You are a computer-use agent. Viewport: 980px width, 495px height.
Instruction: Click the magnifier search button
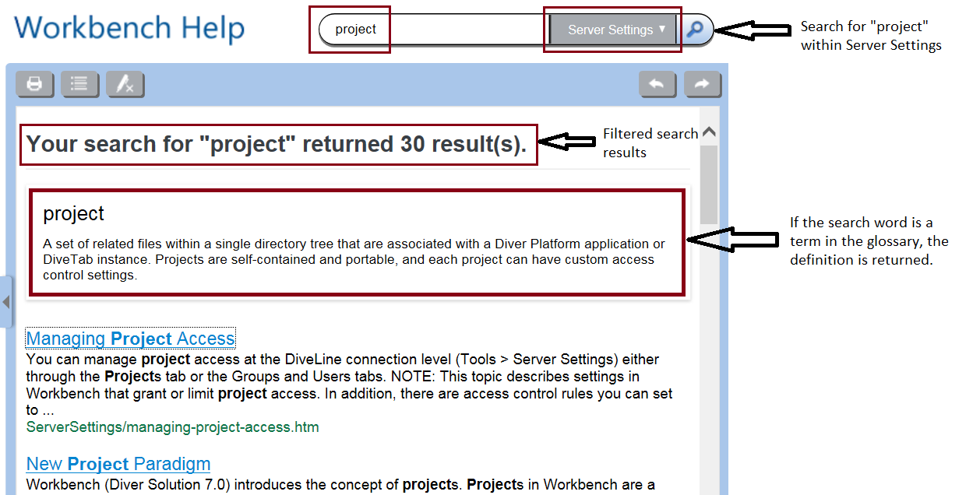pos(694,30)
